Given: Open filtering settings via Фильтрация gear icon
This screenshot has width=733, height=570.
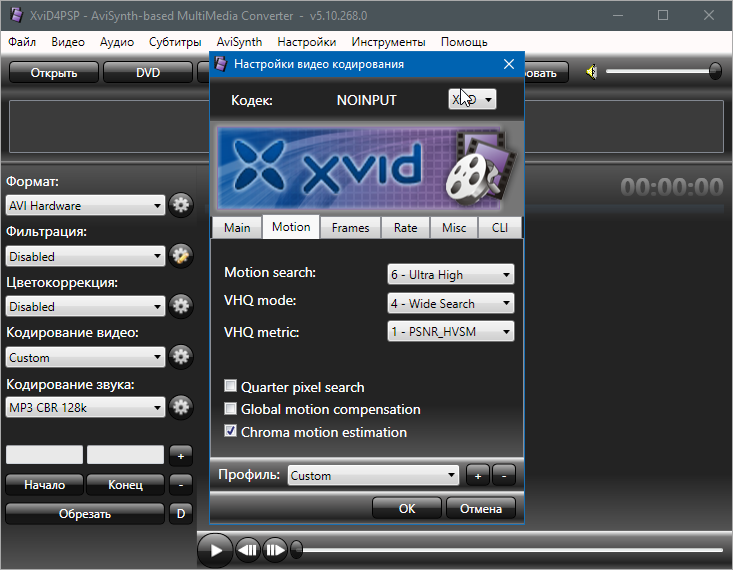Looking at the screenshot, I should (x=180, y=256).
